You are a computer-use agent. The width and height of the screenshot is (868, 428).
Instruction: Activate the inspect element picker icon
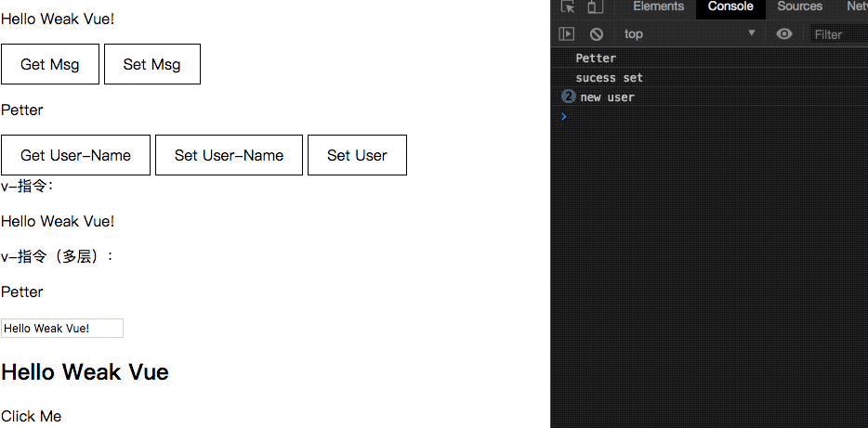coord(568,6)
